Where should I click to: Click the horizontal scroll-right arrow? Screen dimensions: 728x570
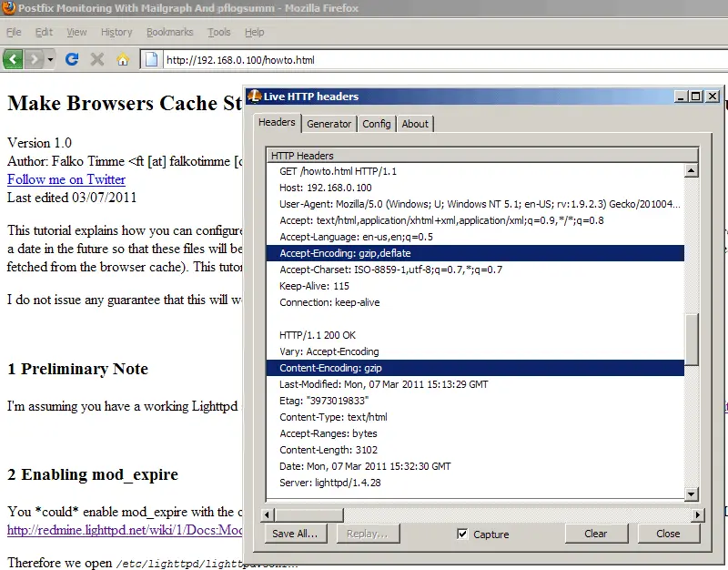click(698, 514)
